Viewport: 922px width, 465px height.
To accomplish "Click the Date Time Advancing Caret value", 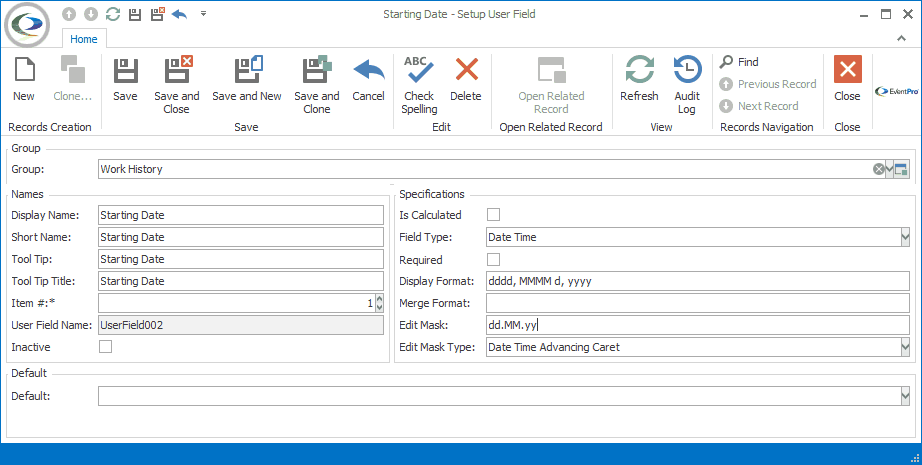I will click(x=554, y=347).
